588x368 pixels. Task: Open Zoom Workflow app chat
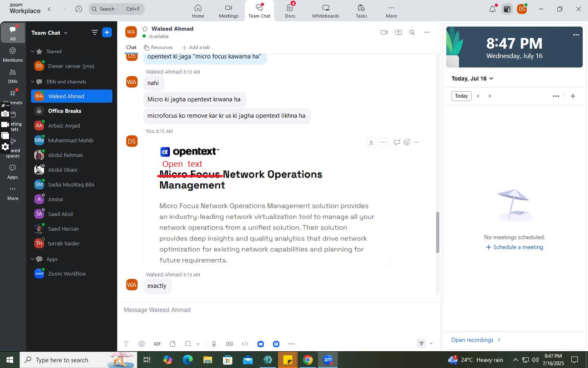click(72, 274)
